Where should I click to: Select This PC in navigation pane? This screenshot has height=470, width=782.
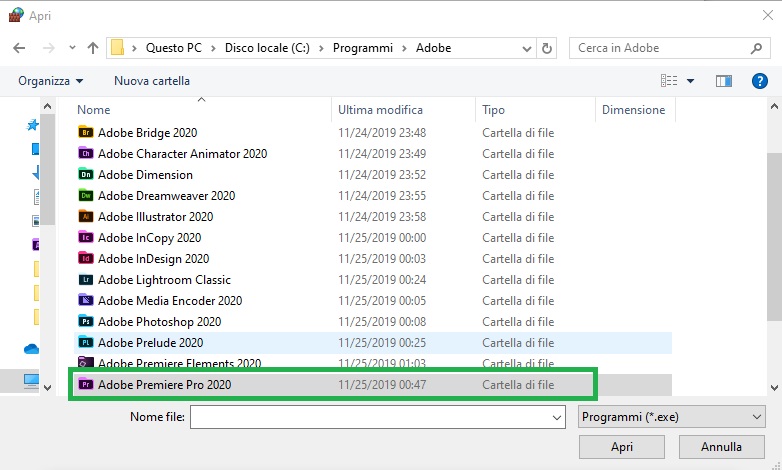click(x=31, y=381)
